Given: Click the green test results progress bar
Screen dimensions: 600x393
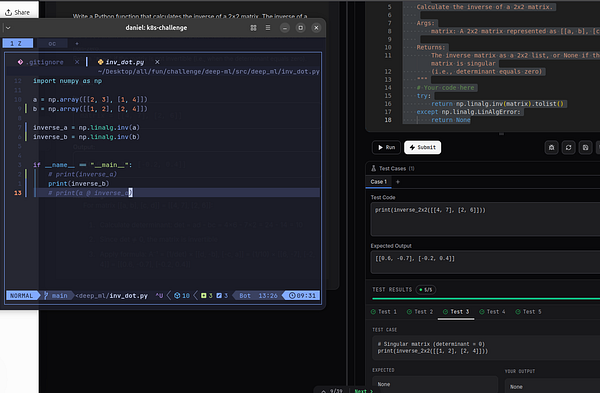Looking at the screenshot, I should 486,298.
